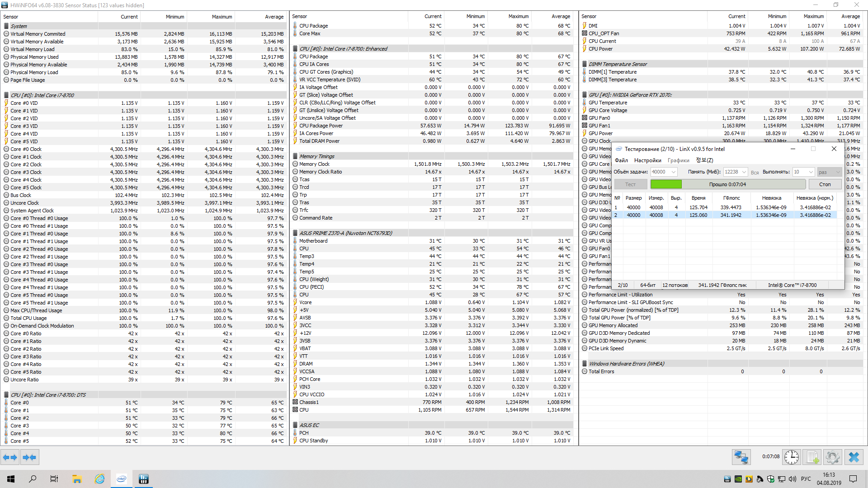Open sensor settings gear icon

click(x=832, y=457)
